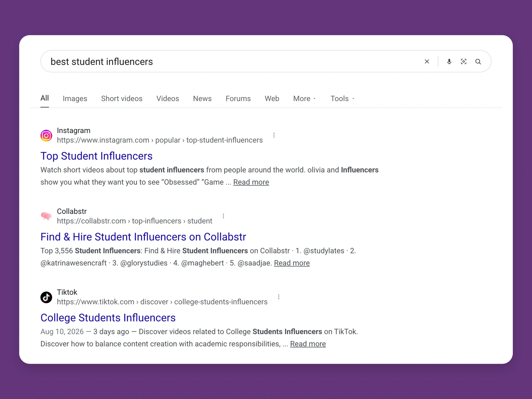Screen dimensions: 532x399
Task: Open the 'Top Student Influencers' result
Action: [x=96, y=156]
